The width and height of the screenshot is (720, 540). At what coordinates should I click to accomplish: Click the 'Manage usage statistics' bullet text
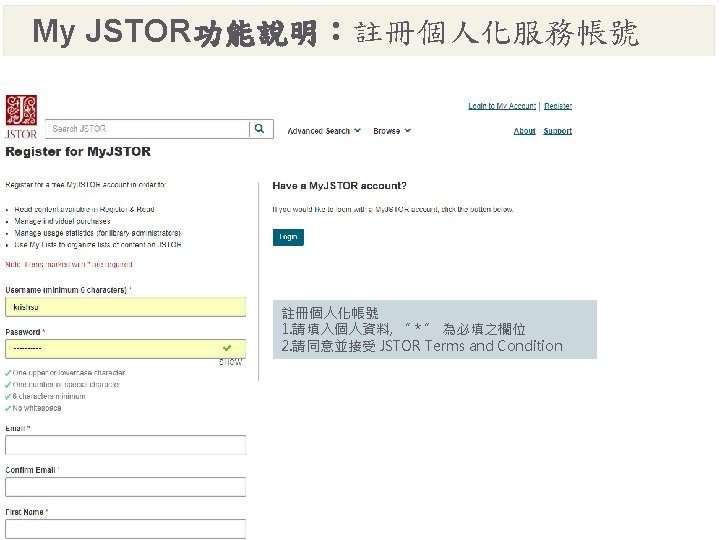[x=97, y=233]
